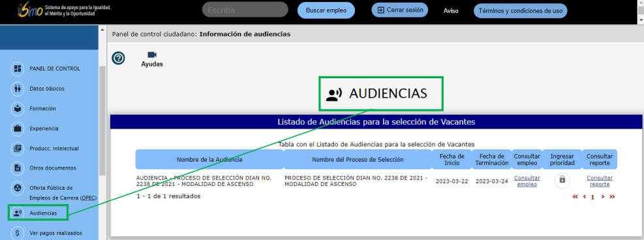Click page scrollbar down arrow at top right
Viewport: 644px width, 240px height.
tap(641, 20)
